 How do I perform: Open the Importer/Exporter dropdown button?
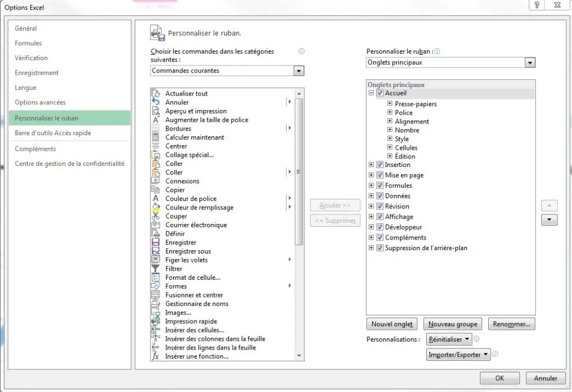point(458,355)
